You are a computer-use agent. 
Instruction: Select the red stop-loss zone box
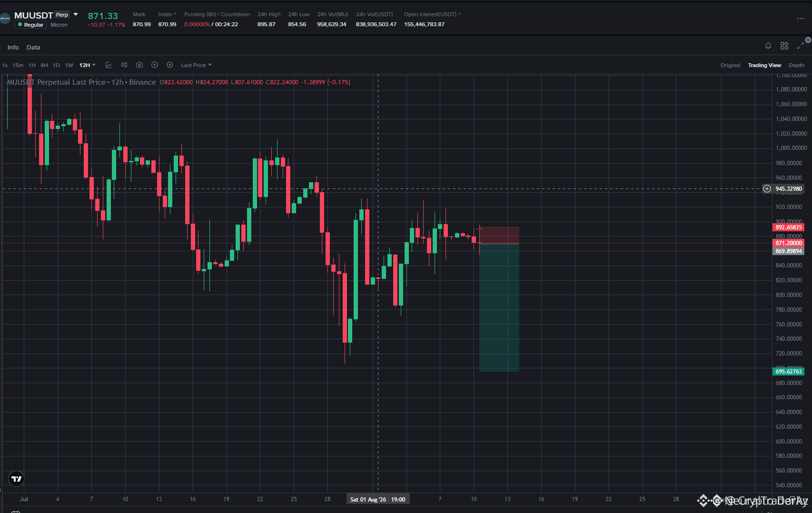click(499, 236)
